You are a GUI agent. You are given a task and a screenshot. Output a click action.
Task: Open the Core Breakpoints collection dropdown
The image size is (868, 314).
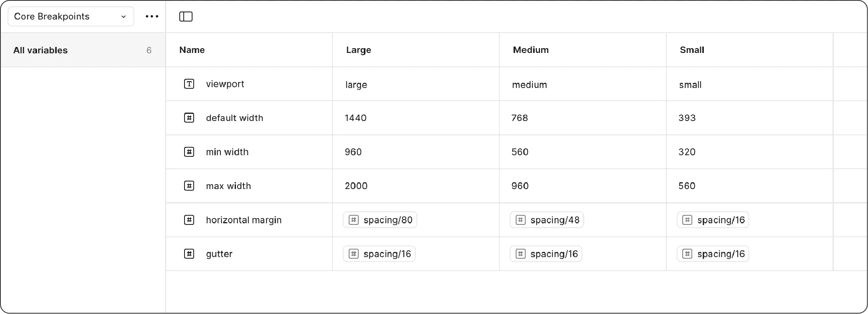[x=71, y=16]
